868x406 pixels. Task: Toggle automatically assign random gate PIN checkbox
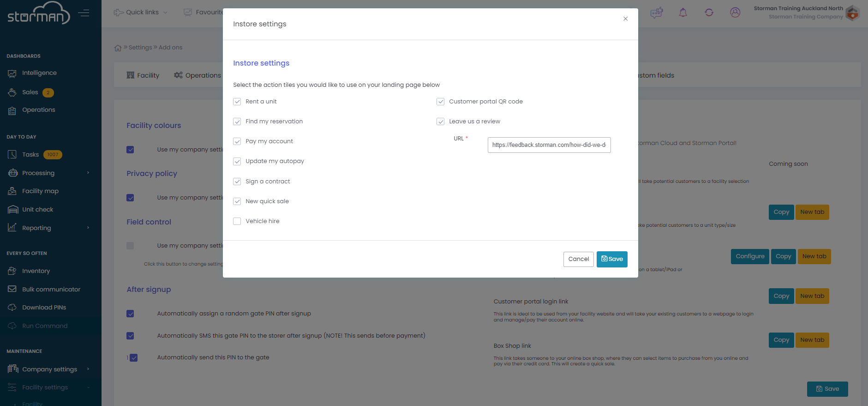pos(130,314)
